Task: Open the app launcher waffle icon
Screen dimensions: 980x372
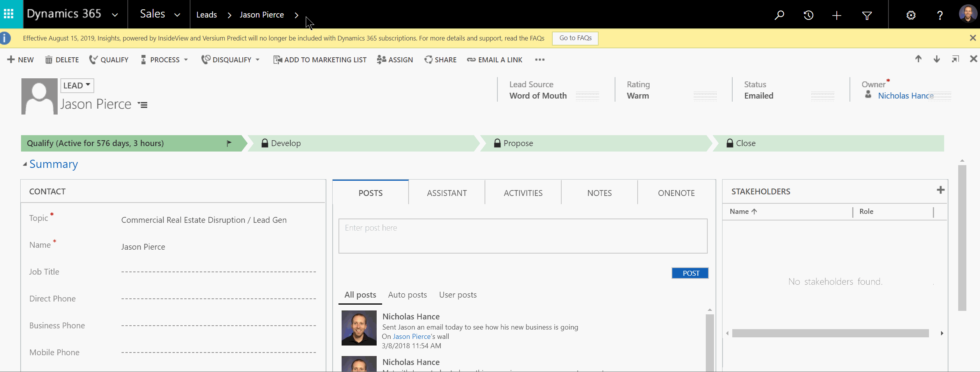Action: tap(9, 14)
